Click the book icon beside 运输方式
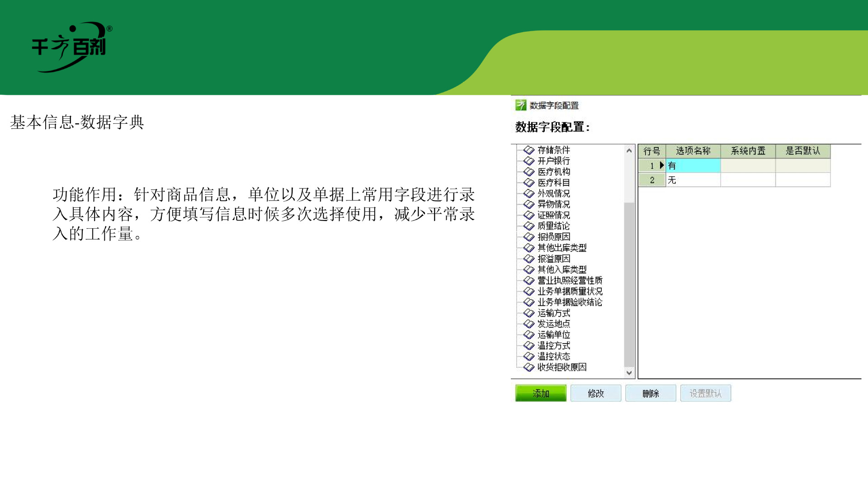Screen dimensions: 868x488 point(528,313)
